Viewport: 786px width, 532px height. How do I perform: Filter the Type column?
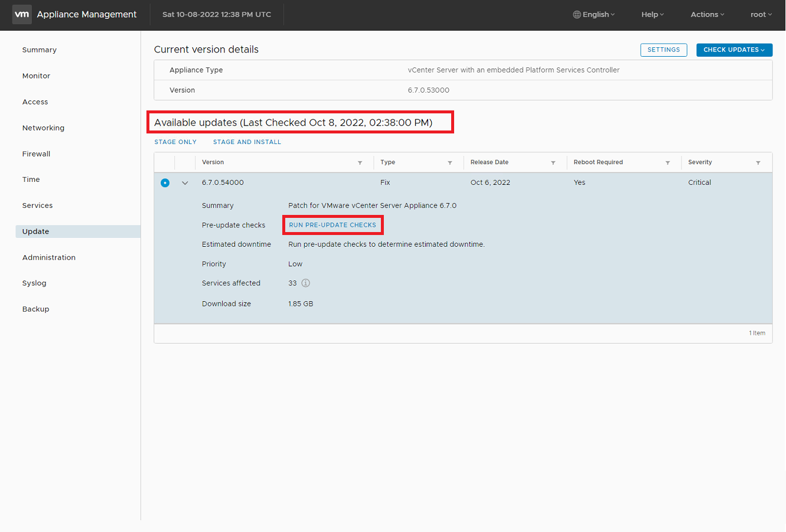450,162
